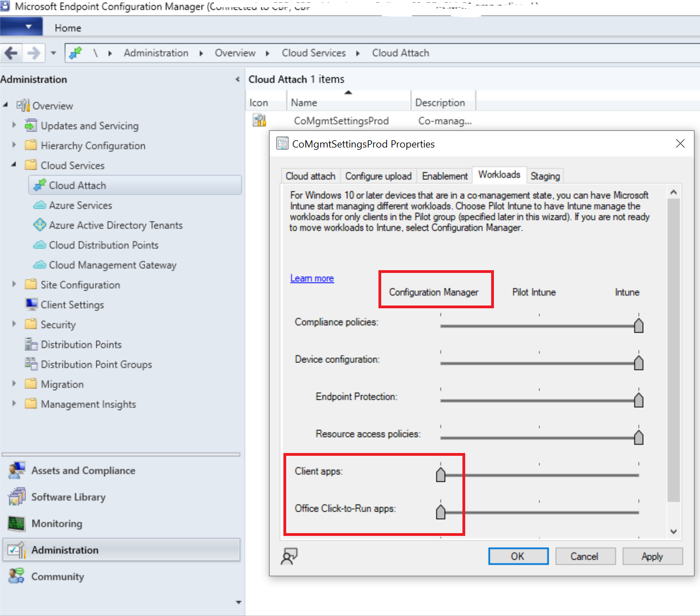Screen dimensions: 700x616
Task: Sort by the Name column header
Action: coord(348,102)
